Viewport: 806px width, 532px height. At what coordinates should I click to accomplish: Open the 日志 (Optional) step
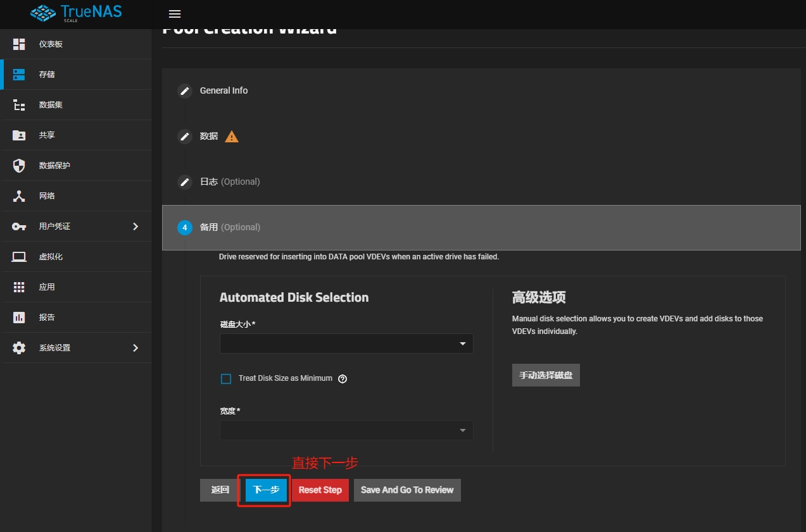(229, 182)
